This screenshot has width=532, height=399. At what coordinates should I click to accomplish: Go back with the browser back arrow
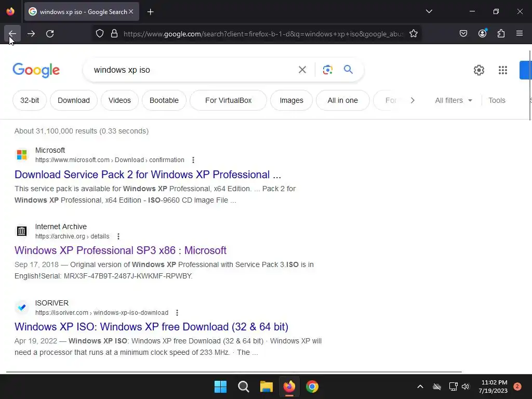click(x=12, y=34)
